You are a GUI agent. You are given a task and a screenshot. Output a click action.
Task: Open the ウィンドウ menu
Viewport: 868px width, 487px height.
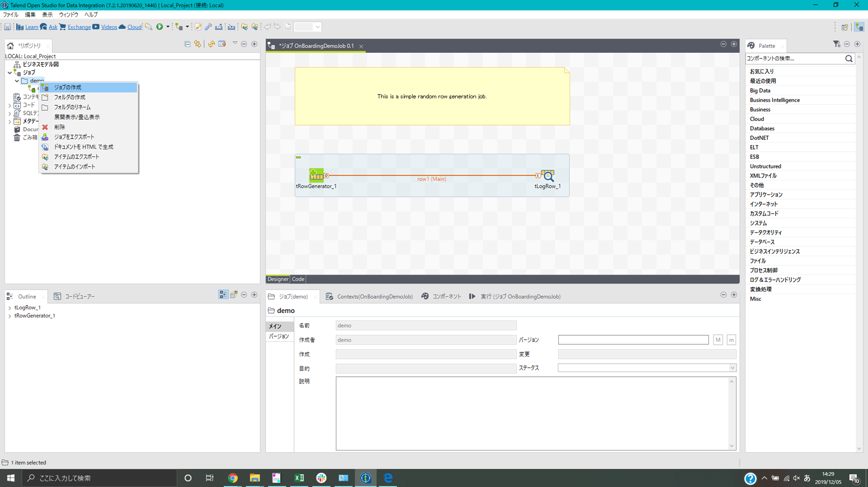(x=69, y=14)
